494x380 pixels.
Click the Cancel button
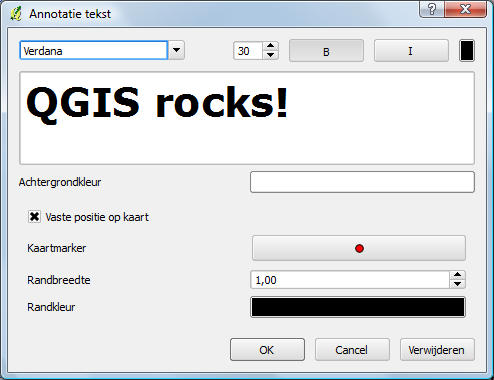coord(352,350)
